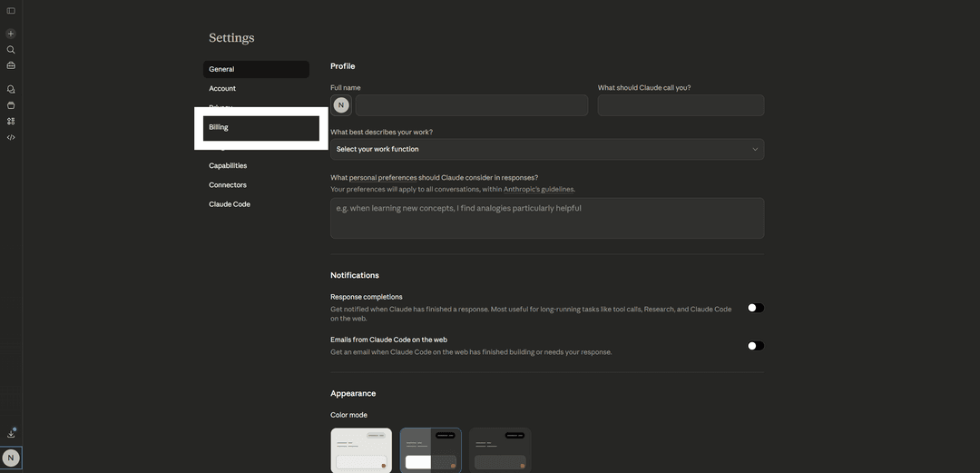Click the chevron on work function dropdown

coord(754,149)
